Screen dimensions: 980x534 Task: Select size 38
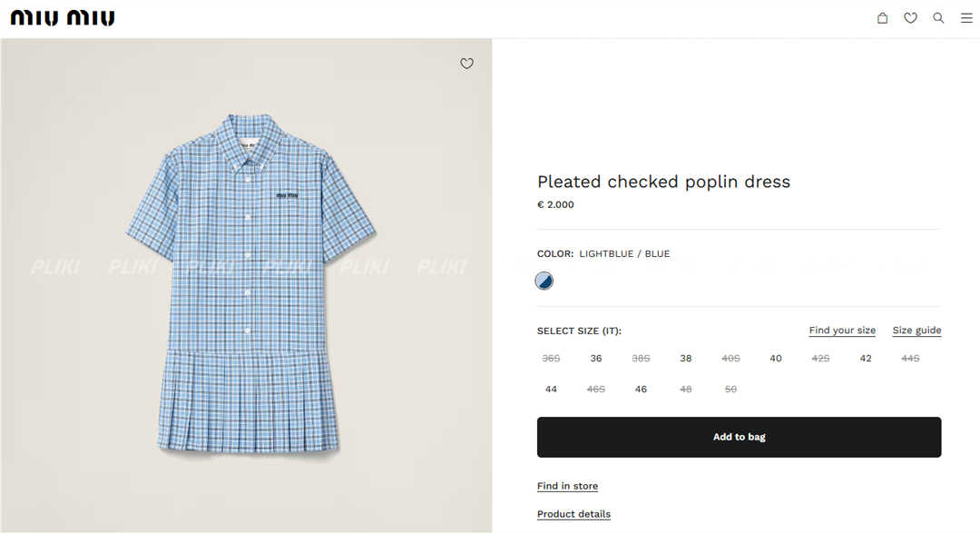pos(686,359)
